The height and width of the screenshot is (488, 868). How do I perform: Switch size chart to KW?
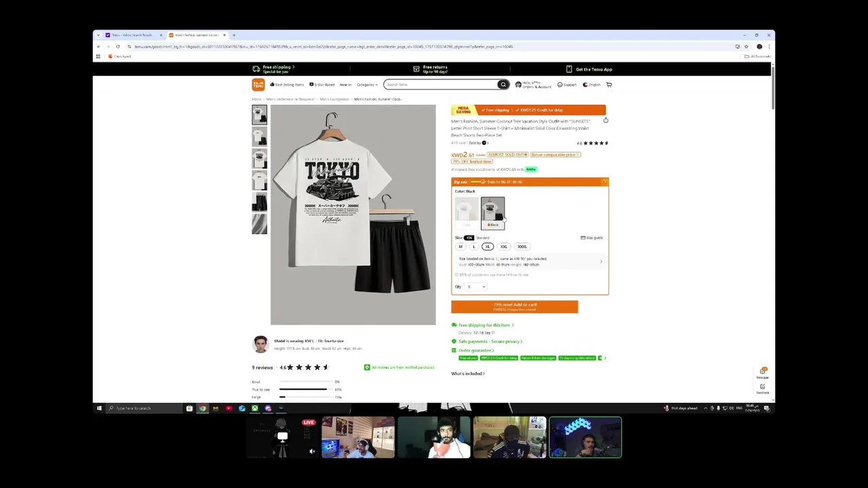pyautogui.click(x=469, y=238)
